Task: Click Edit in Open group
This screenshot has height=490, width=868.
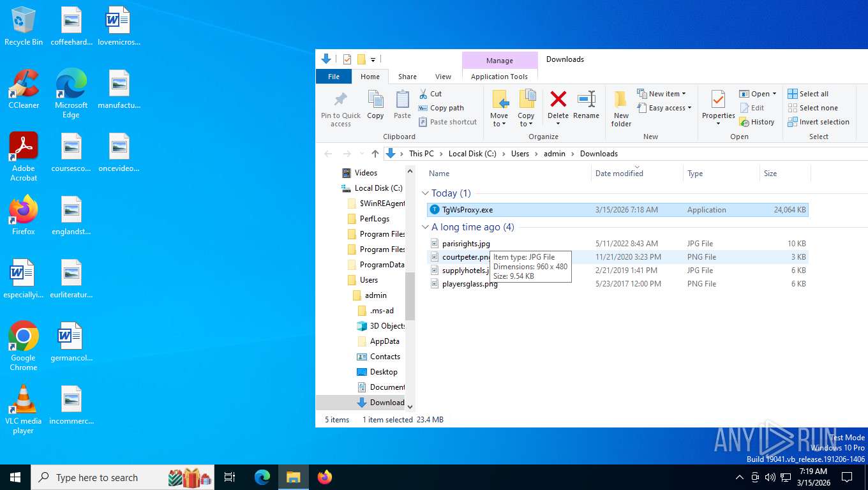Action: pos(752,108)
